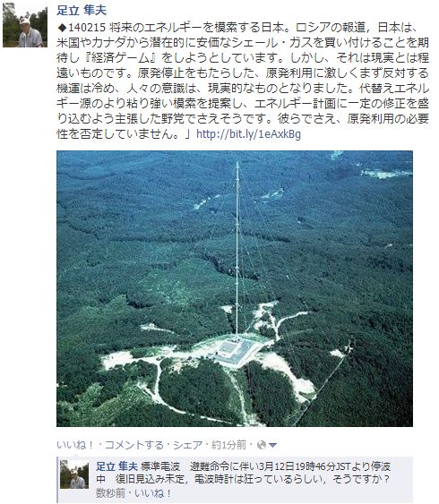Screen dimensions: 439x504
Task: Select the top of the antenna mast in the photo
Action: pos(237,166)
